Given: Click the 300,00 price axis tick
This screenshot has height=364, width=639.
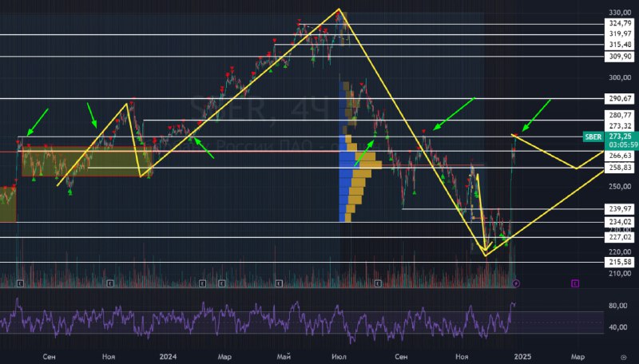Looking at the screenshot, I should pyautogui.click(x=620, y=77).
